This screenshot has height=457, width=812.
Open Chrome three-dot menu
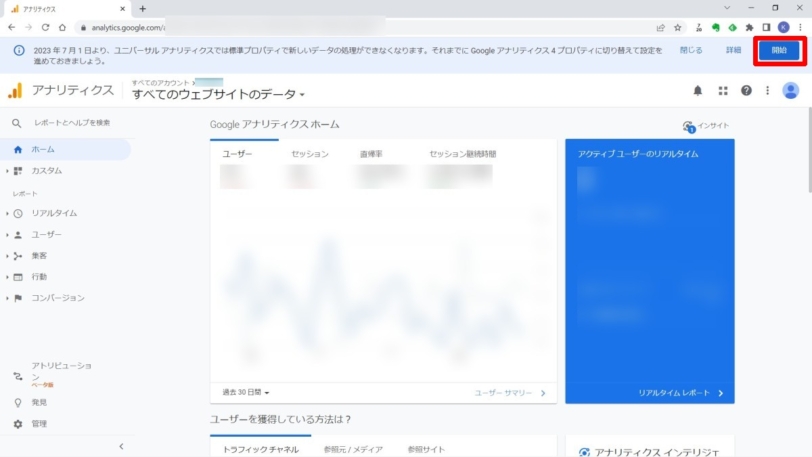(800, 27)
